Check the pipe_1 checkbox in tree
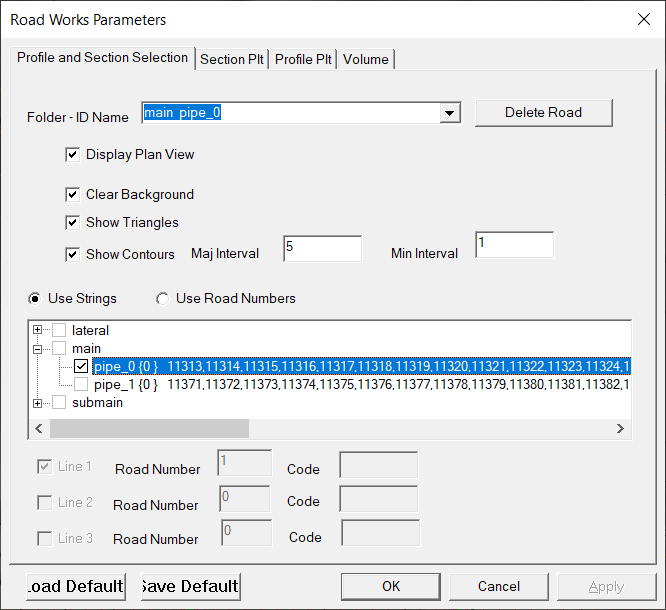The width and height of the screenshot is (666, 610). pyautogui.click(x=81, y=384)
